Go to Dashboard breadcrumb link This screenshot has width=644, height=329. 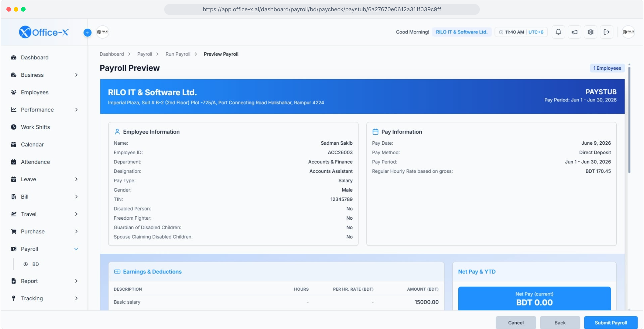112,54
